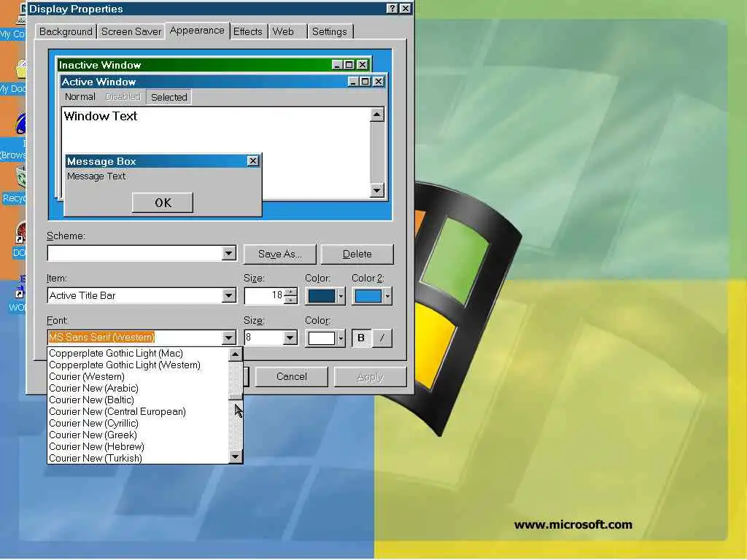Click the Message Text in preview
The width and height of the screenshot is (747, 560).
(96, 176)
